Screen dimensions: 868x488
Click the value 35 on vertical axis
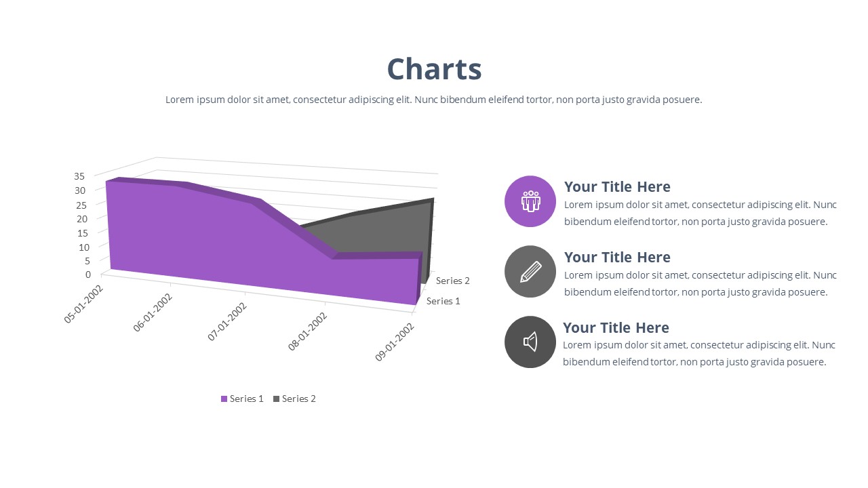[79, 176]
